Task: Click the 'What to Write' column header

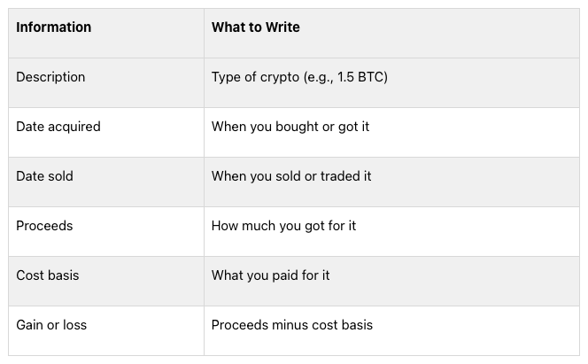Action: coord(255,27)
